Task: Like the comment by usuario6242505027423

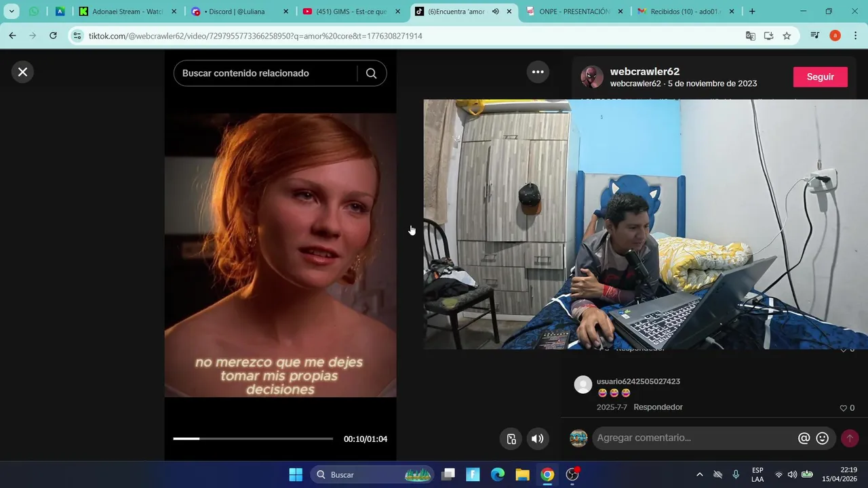Action: pyautogui.click(x=844, y=408)
